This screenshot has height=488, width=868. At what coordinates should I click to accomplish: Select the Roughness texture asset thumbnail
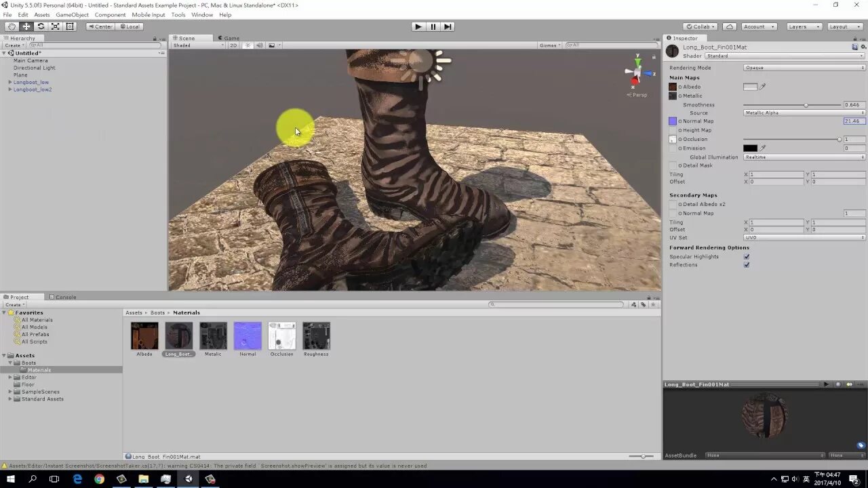tap(316, 336)
